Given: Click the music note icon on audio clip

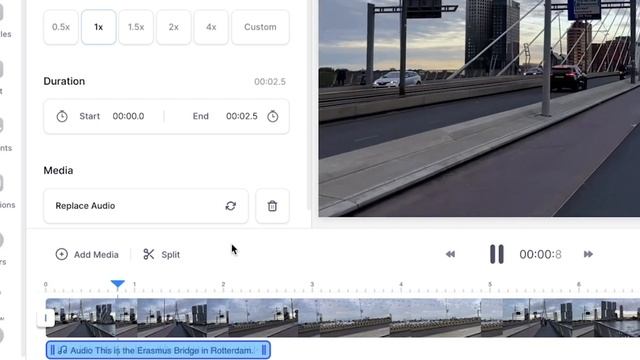Looking at the screenshot, I should (62, 350).
